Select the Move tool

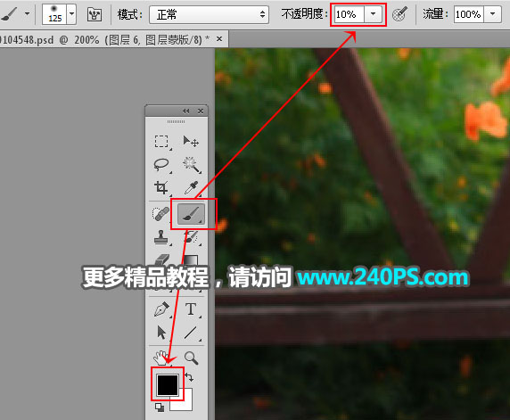191,142
